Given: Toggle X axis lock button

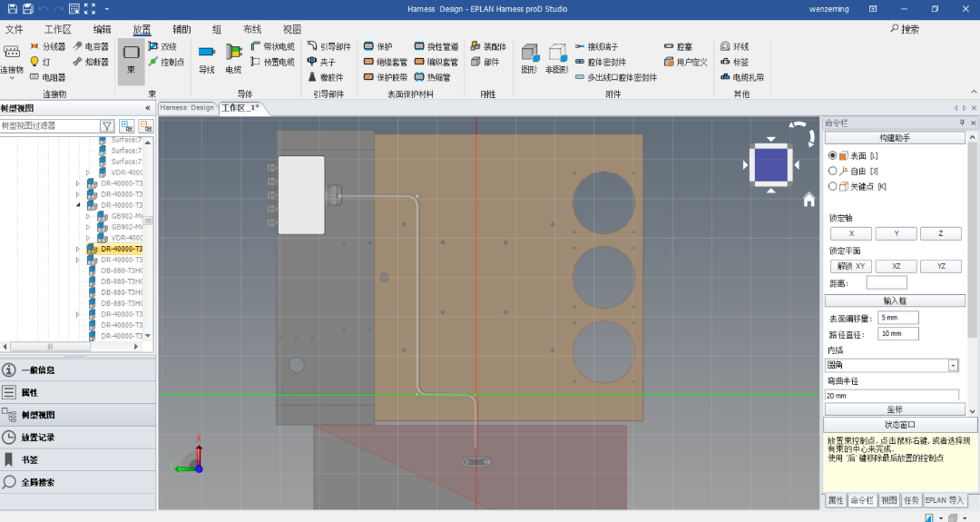Looking at the screenshot, I should click(x=851, y=233).
